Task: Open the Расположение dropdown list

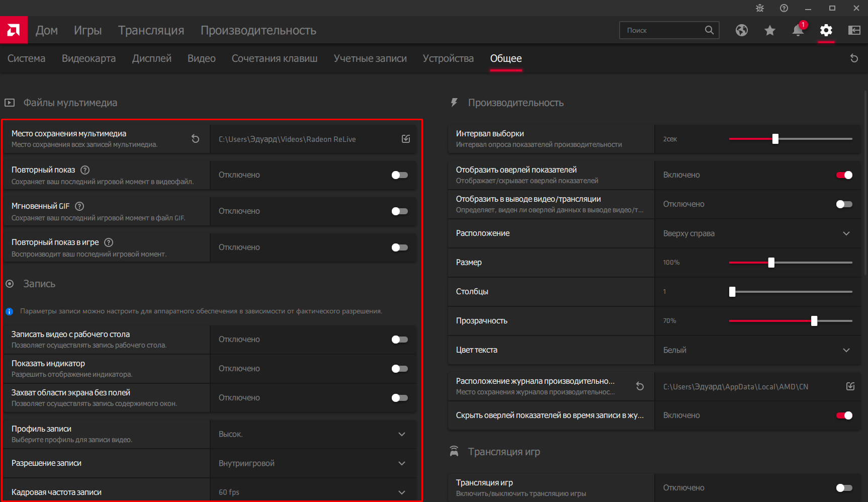Action: pos(846,233)
